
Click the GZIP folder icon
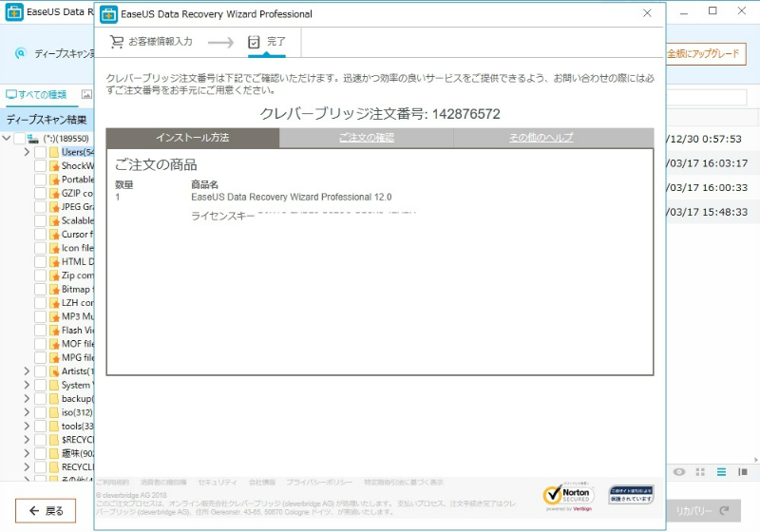(x=54, y=193)
